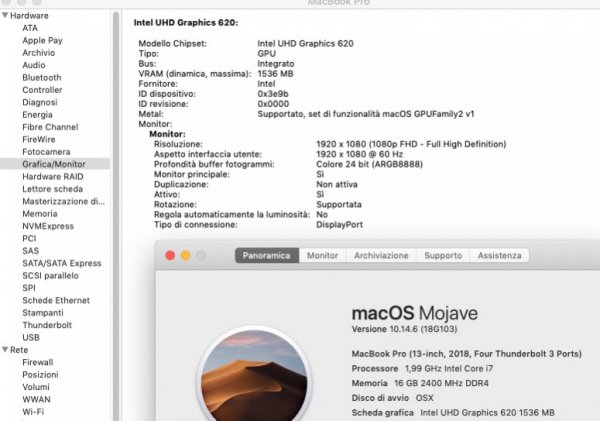Select Apple Pay in the sidebar
The height and width of the screenshot is (421, 600).
tap(42, 40)
